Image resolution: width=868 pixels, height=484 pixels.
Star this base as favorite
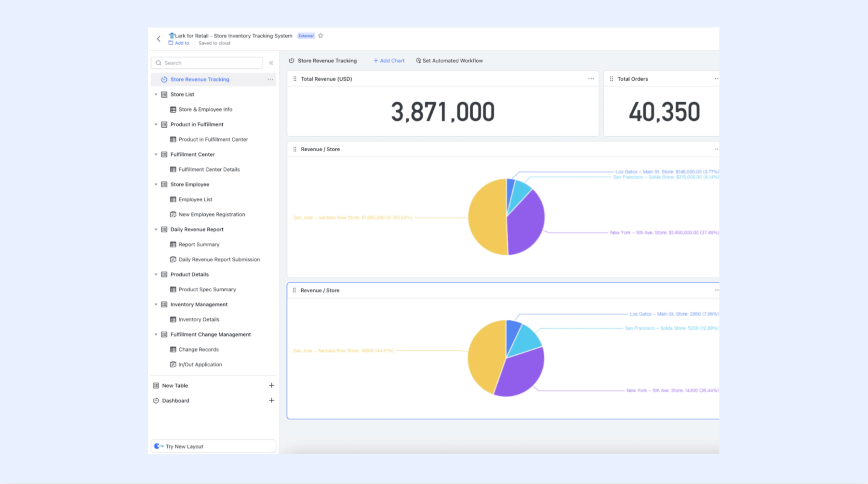coord(320,36)
